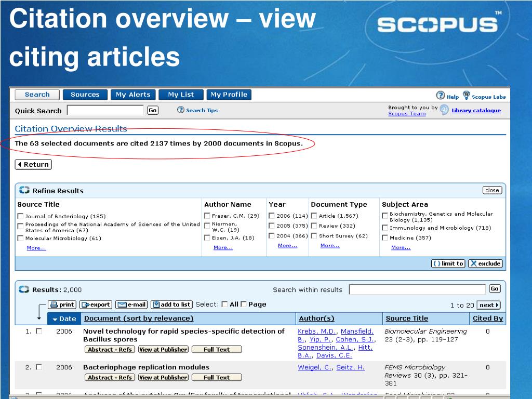E-mail the selected results
The height and width of the screenshot is (399, 532).
(x=131, y=304)
